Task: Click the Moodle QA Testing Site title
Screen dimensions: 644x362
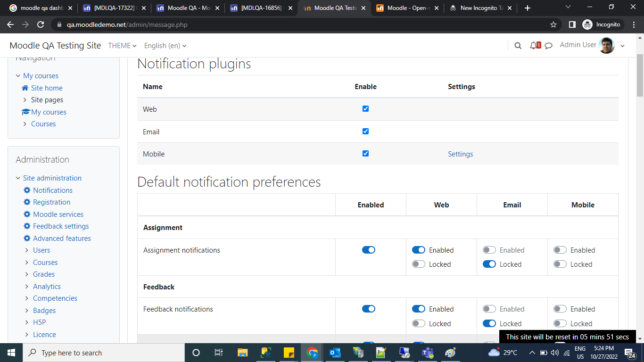Action: [x=55, y=46]
